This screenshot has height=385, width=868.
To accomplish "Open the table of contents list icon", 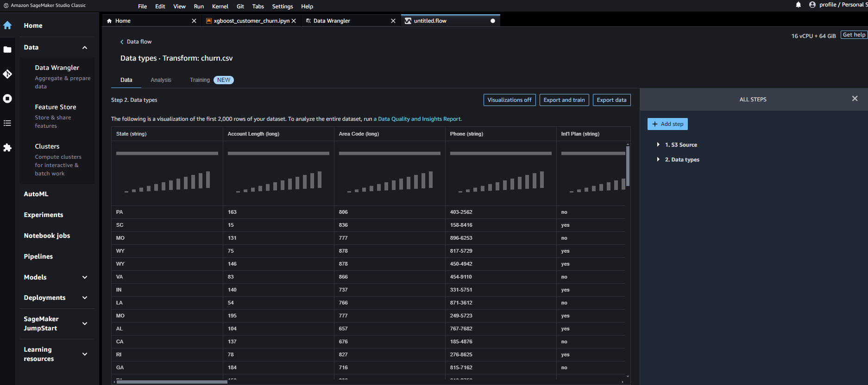I will (x=7, y=123).
